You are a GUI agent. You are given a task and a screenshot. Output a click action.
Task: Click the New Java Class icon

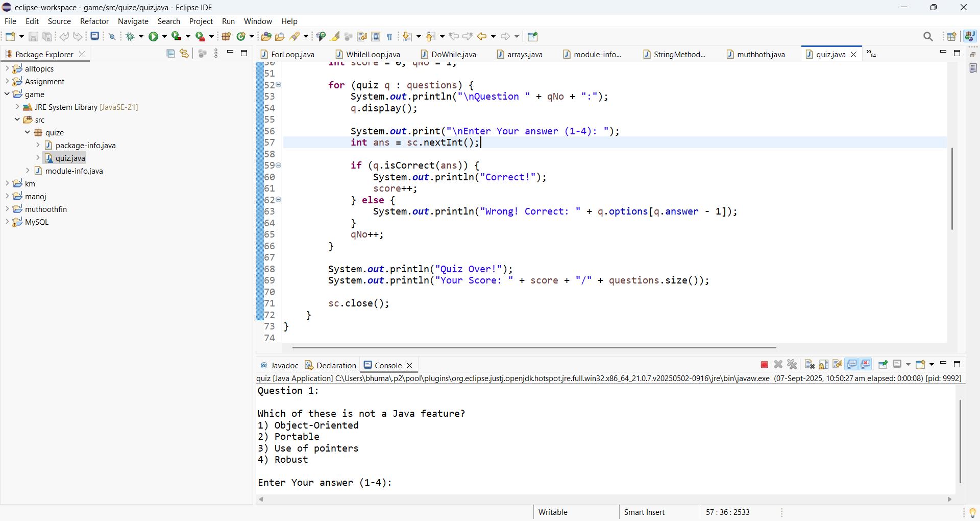(241, 36)
